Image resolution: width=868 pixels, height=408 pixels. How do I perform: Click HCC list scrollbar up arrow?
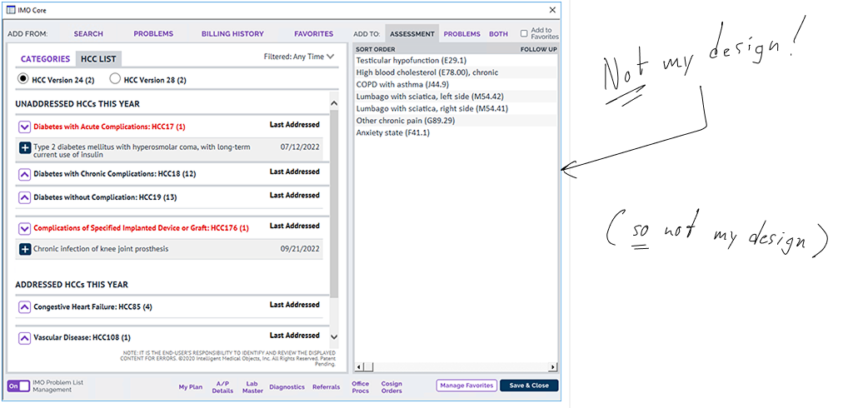click(334, 103)
